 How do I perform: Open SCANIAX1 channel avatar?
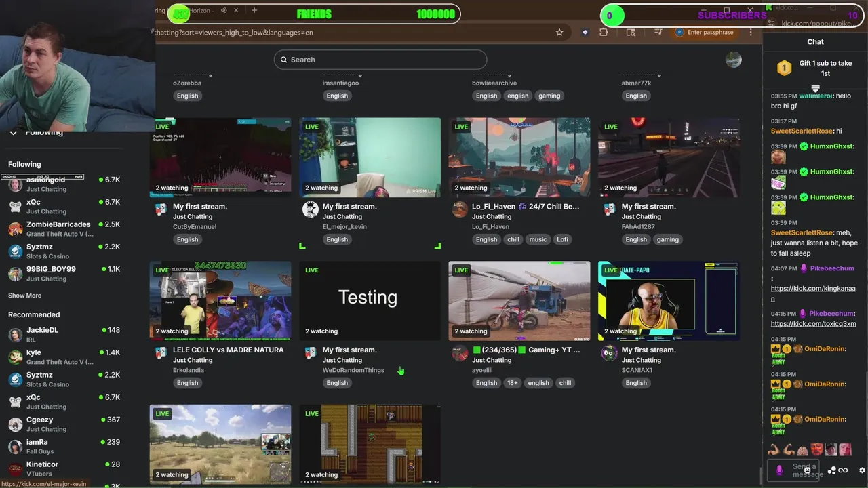(609, 353)
